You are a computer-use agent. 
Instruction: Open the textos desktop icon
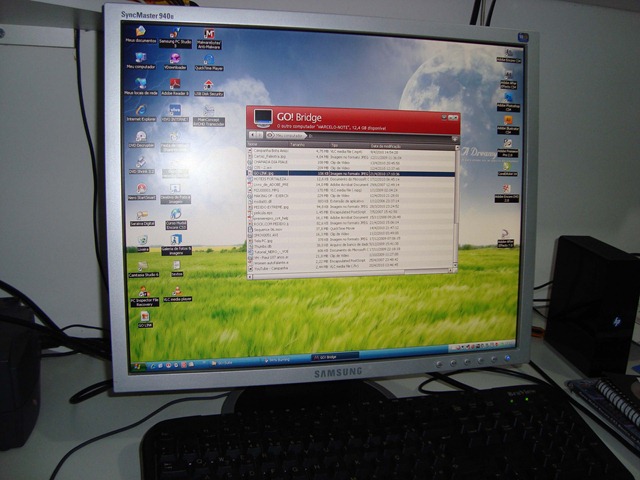(177, 268)
